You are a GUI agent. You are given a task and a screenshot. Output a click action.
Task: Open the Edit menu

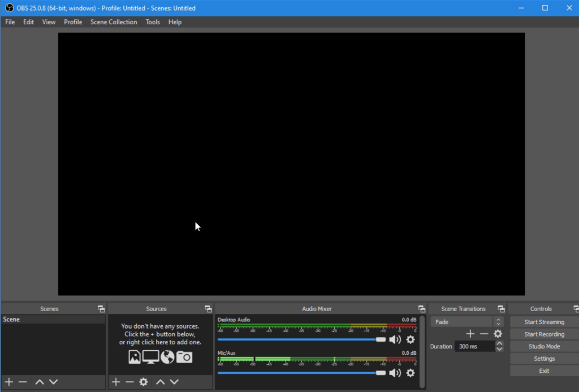(28, 22)
